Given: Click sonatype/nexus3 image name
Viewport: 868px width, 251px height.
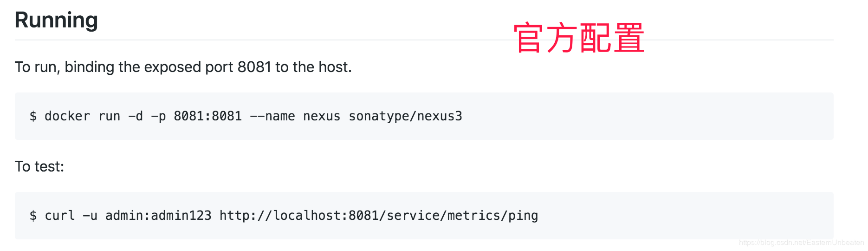Looking at the screenshot, I should [x=405, y=116].
